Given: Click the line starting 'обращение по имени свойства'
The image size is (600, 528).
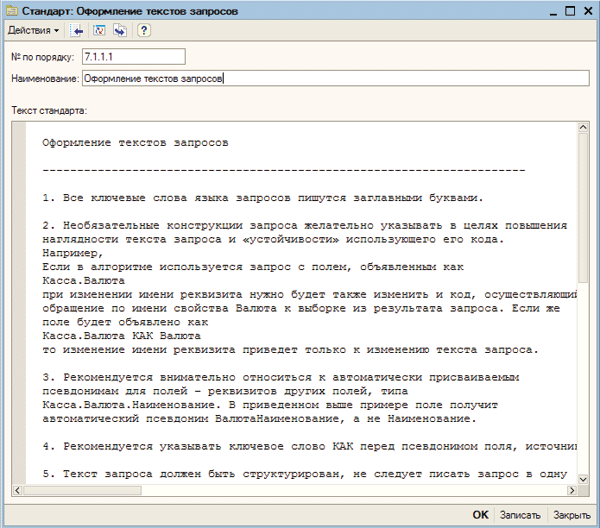Looking at the screenshot, I should click(x=301, y=308).
